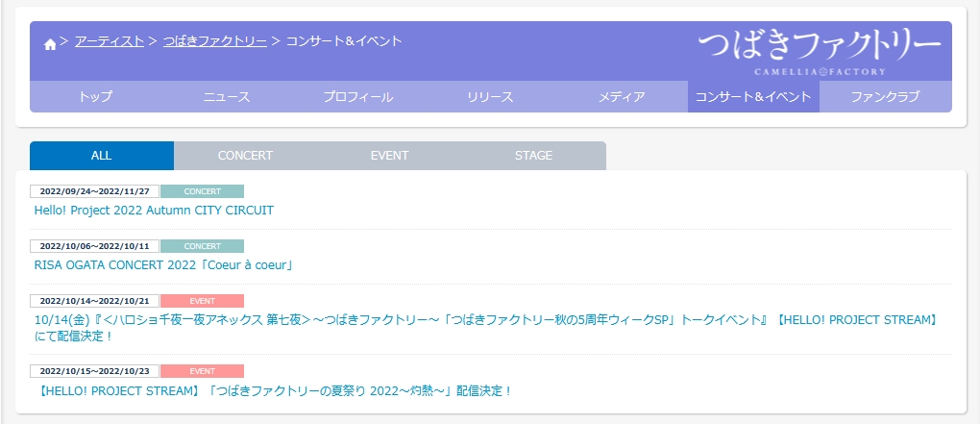Switch to the EVENT filter tab
980x424 pixels.
pyautogui.click(x=389, y=156)
